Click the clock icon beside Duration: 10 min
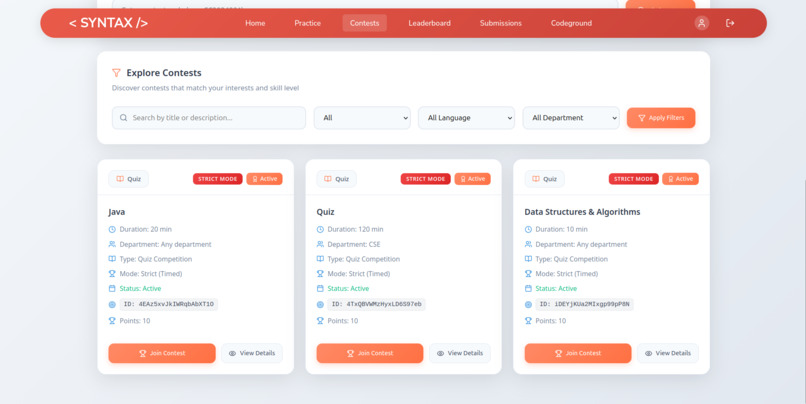The height and width of the screenshot is (404, 806). (x=528, y=229)
